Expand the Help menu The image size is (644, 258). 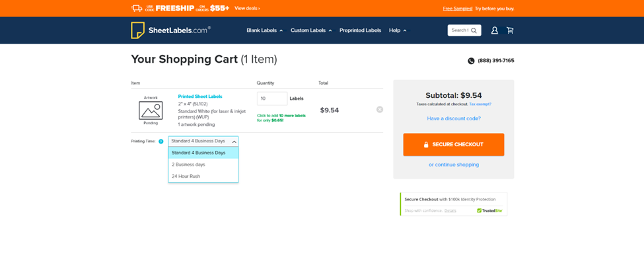(398, 30)
